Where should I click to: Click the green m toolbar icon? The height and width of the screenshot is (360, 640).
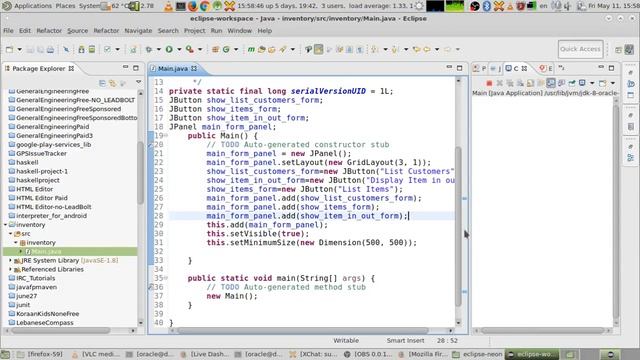click(x=251, y=49)
